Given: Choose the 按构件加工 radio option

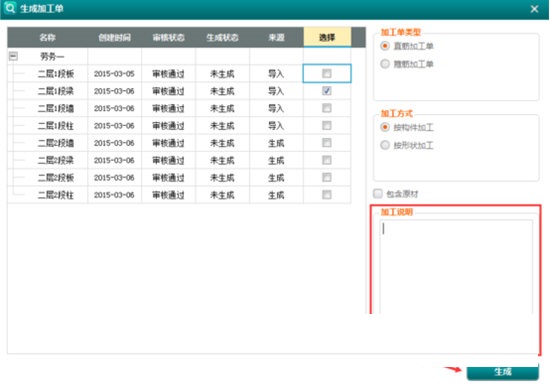Looking at the screenshot, I should point(385,127).
